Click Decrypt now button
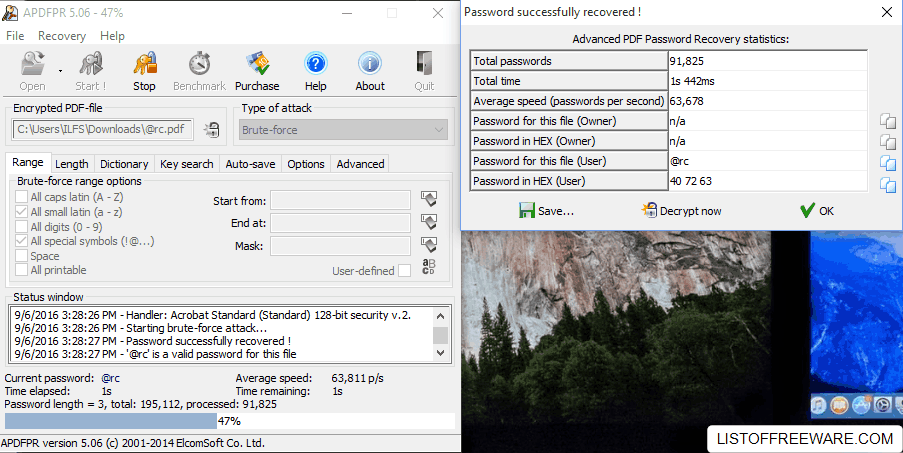The image size is (903, 453). [x=681, y=211]
